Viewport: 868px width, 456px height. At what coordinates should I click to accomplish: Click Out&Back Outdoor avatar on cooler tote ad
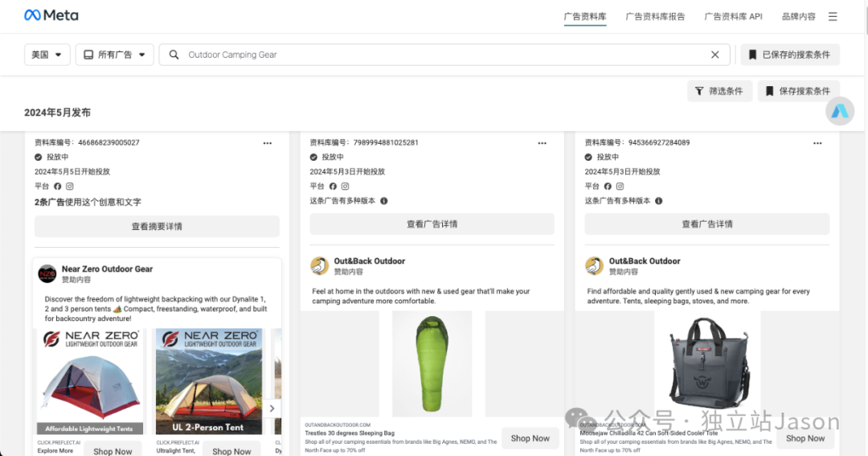click(595, 266)
